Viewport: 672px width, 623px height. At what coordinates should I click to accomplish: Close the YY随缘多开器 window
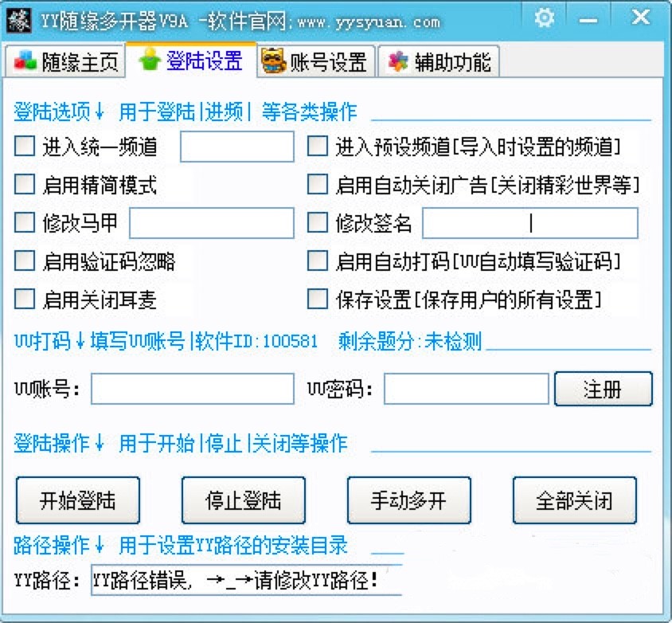(x=641, y=18)
